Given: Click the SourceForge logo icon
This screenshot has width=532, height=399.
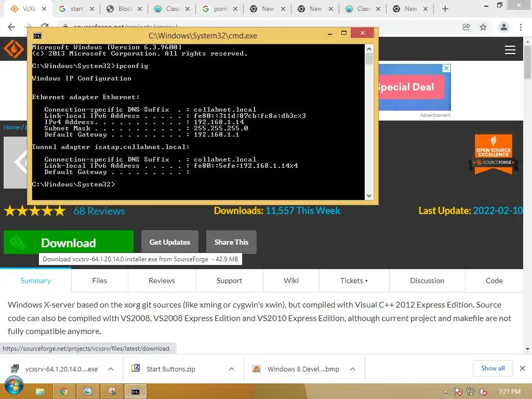Looking at the screenshot, I should tap(14, 49).
